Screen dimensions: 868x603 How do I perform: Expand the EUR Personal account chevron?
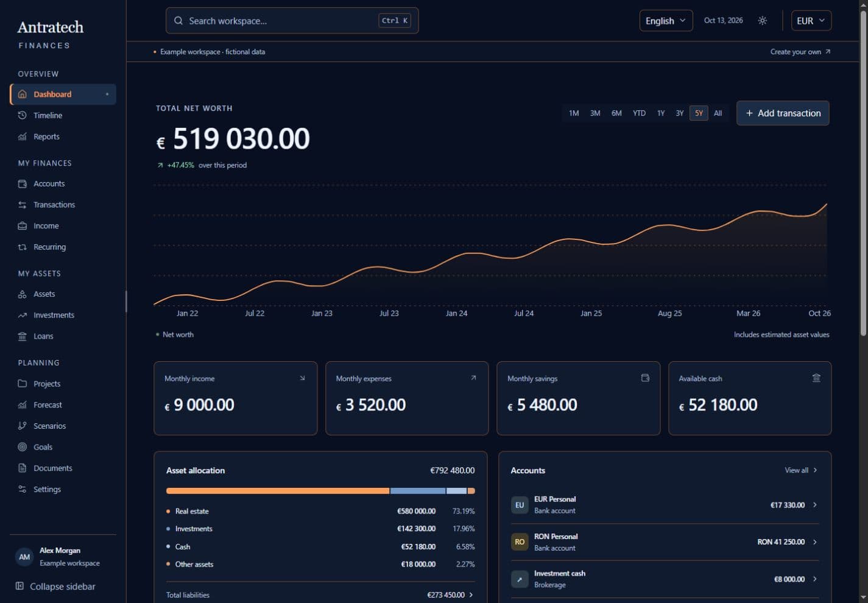click(x=815, y=505)
